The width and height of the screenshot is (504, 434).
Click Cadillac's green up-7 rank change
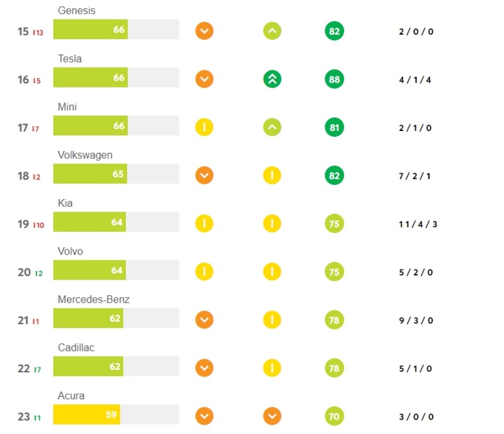click(37, 370)
